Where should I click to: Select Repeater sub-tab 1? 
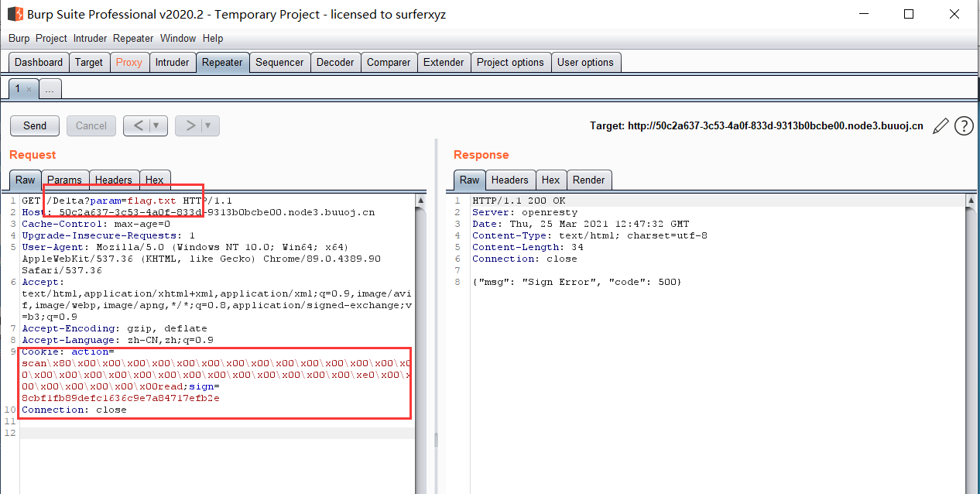click(x=22, y=89)
